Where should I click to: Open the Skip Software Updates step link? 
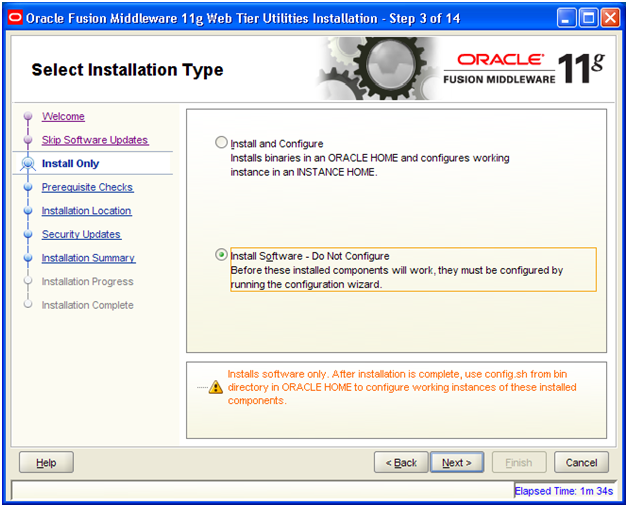[95, 140]
